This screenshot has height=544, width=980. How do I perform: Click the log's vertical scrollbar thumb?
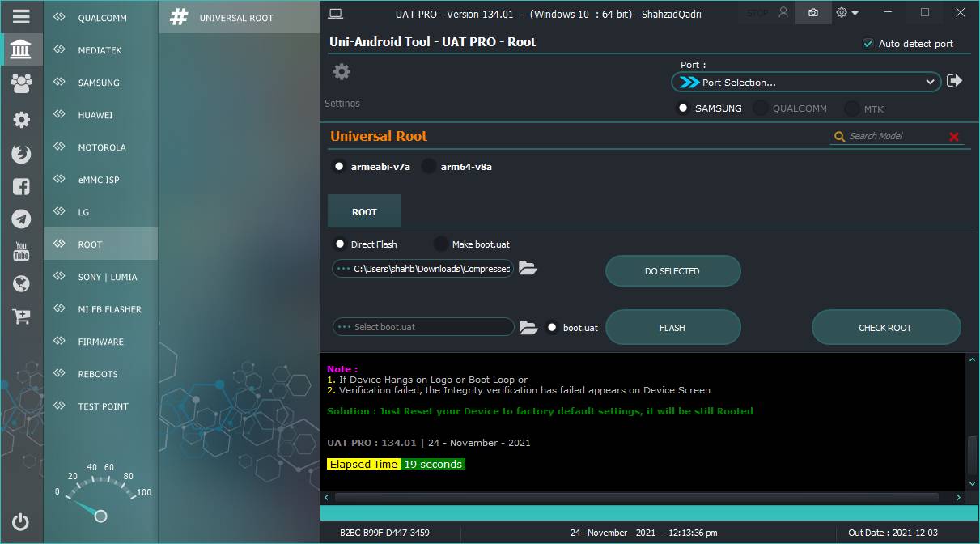[971, 456]
